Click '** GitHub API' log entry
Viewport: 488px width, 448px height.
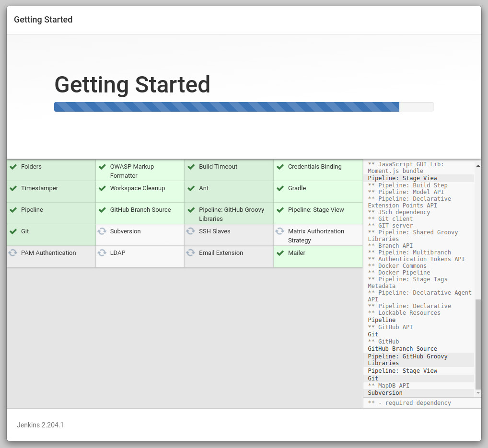click(390, 327)
